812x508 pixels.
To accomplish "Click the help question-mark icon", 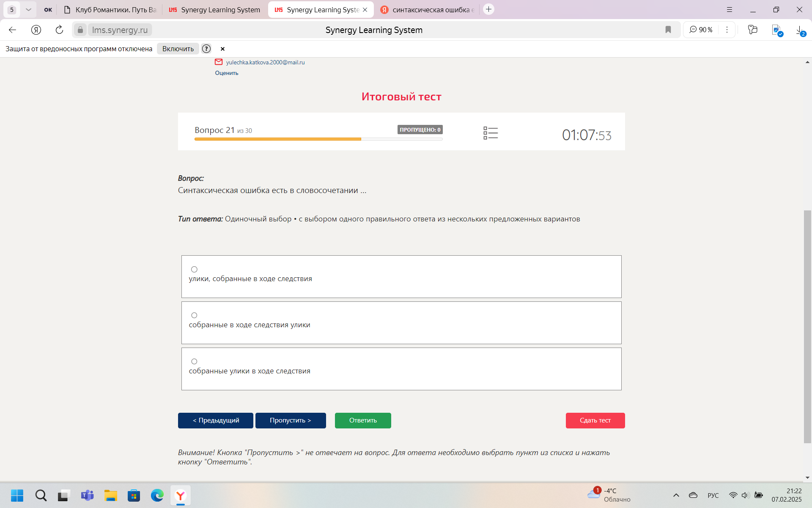I will pyautogui.click(x=206, y=49).
